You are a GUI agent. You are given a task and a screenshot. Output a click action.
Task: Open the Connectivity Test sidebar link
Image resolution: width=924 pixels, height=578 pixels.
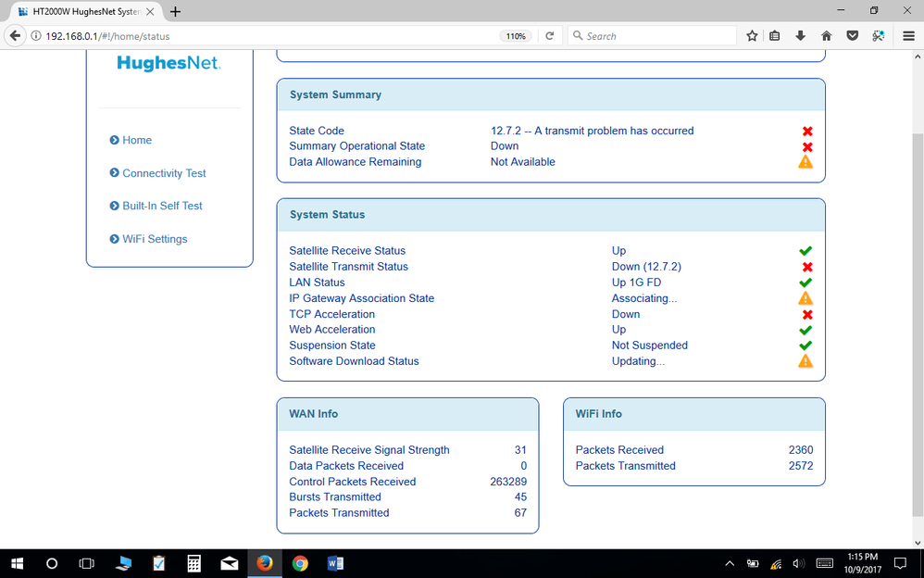click(164, 173)
